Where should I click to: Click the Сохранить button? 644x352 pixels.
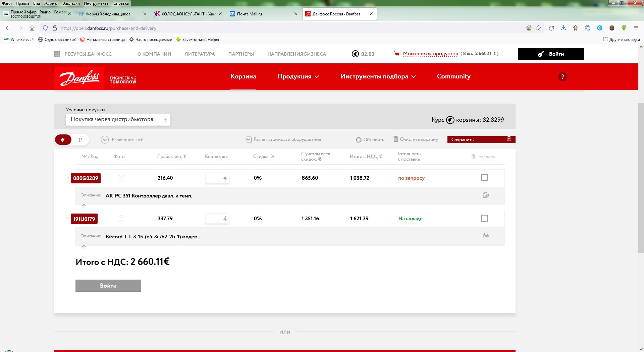(481, 139)
